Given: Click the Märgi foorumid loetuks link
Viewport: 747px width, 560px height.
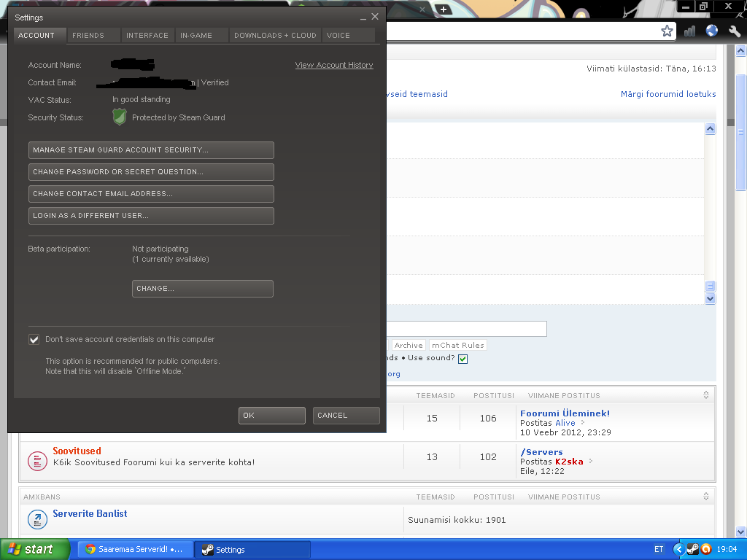Looking at the screenshot, I should click(x=668, y=94).
